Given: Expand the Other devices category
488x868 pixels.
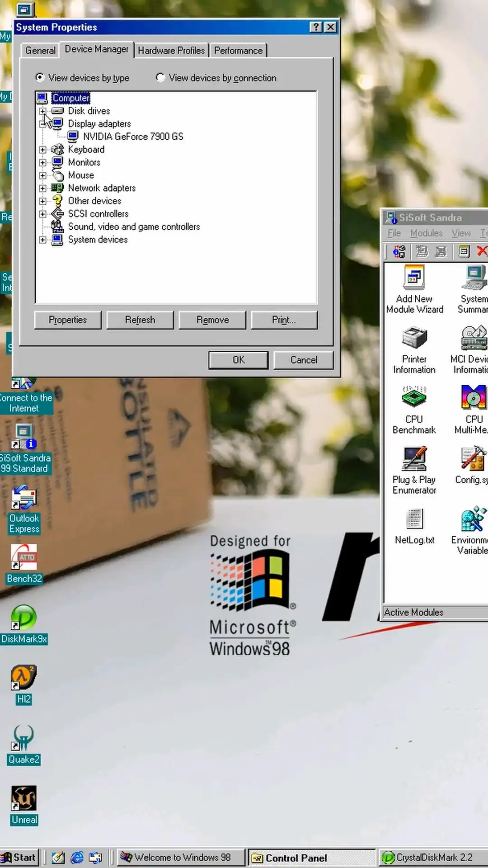Looking at the screenshot, I should point(42,201).
